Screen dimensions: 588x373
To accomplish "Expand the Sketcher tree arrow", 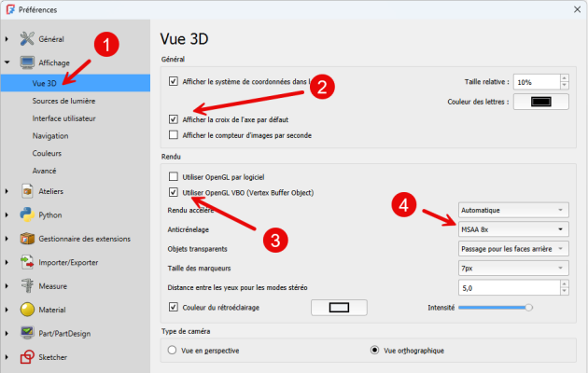I will [7, 356].
